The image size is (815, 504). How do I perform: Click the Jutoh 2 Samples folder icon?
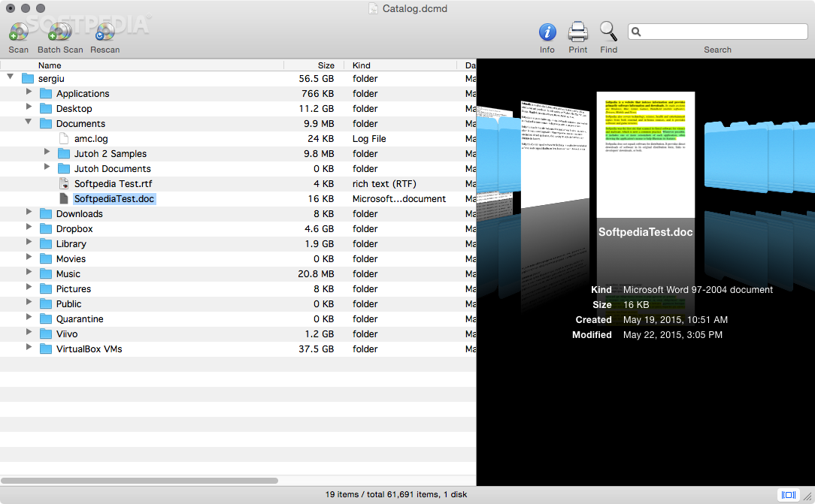point(64,154)
